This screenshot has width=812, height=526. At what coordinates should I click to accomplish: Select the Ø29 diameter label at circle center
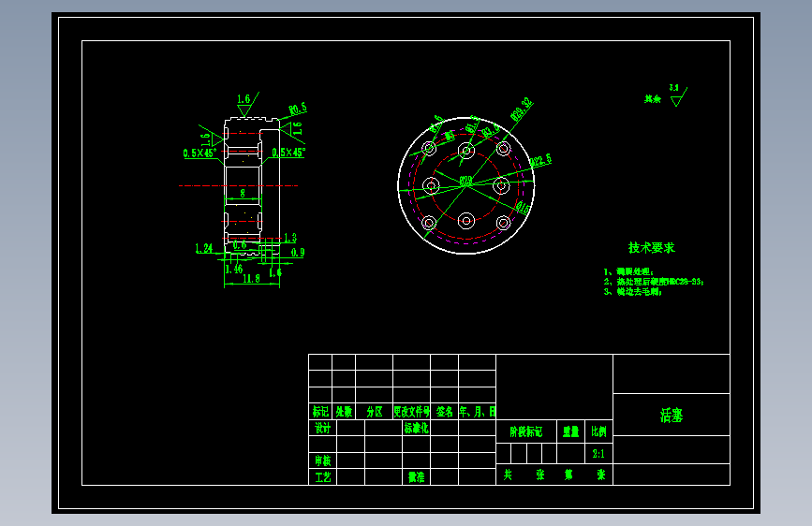click(x=465, y=181)
